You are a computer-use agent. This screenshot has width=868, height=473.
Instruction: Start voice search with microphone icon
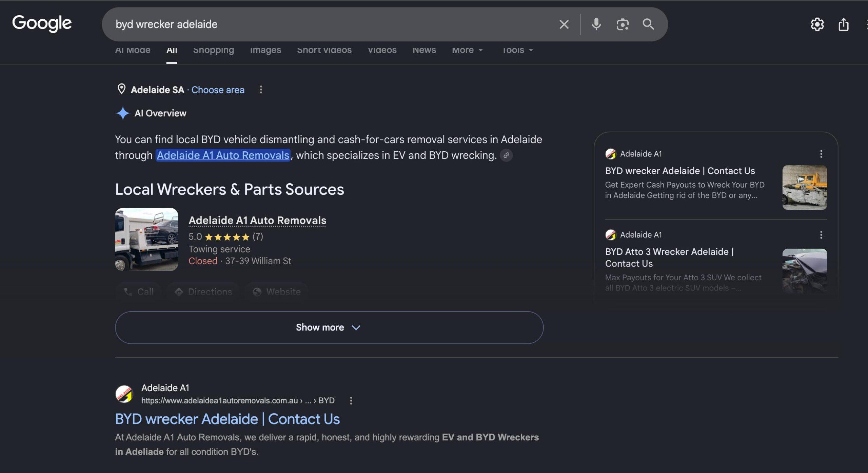[x=596, y=24]
